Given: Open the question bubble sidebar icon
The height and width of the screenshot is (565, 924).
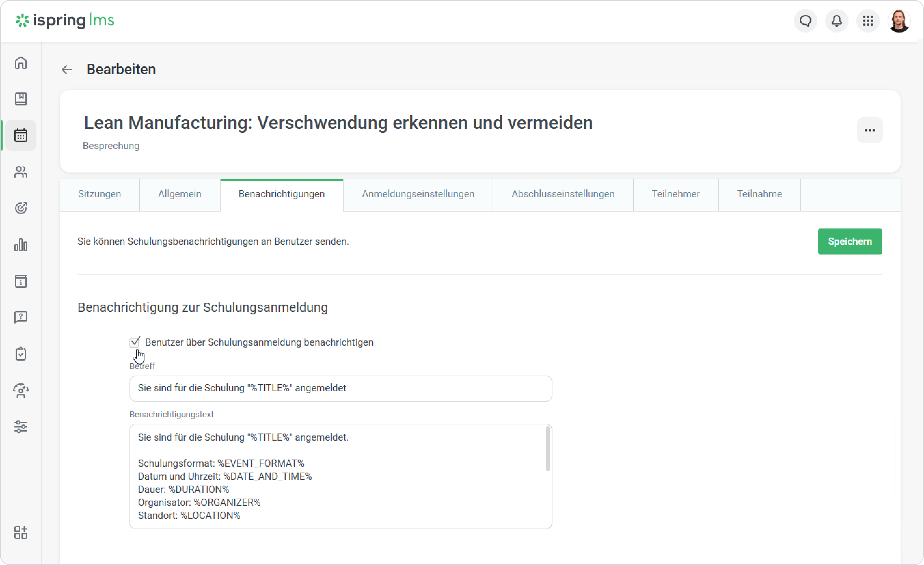Looking at the screenshot, I should (21, 317).
